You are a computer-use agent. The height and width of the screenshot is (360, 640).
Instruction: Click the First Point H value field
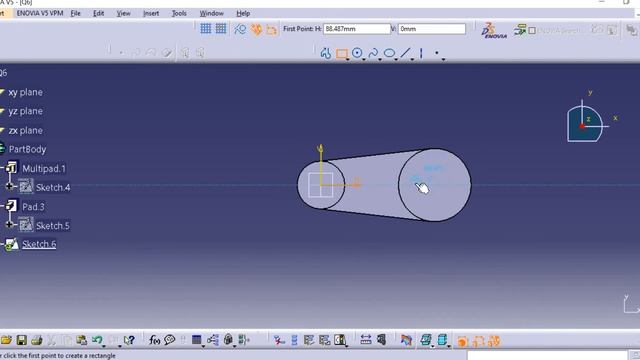(357, 29)
